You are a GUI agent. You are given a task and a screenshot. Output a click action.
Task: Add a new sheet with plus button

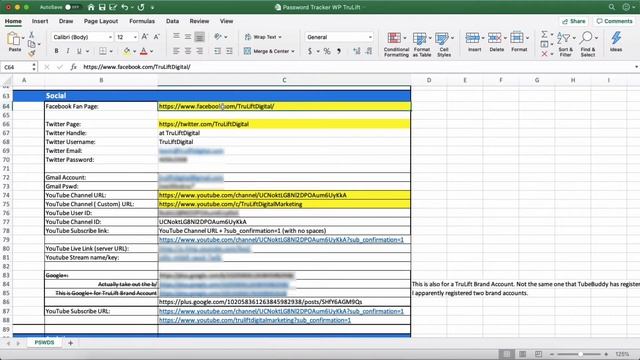tap(70, 343)
